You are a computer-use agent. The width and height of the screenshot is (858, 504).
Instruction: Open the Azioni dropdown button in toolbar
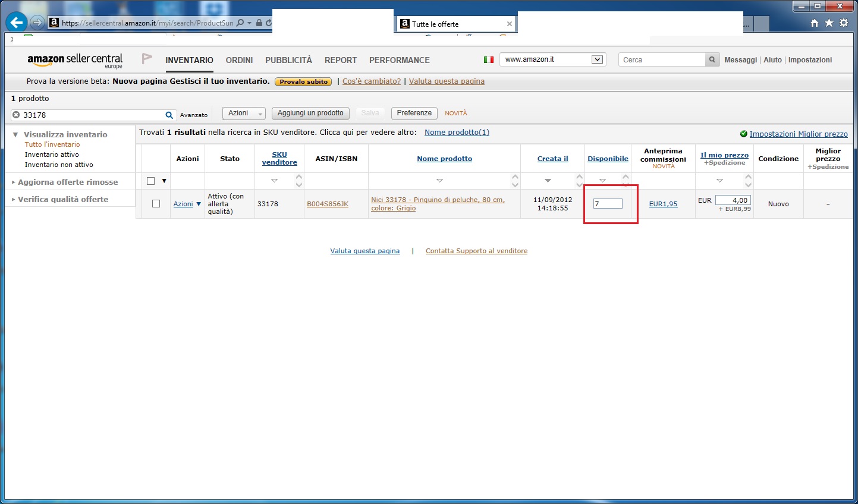pyautogui.click(x=244, y=113)
